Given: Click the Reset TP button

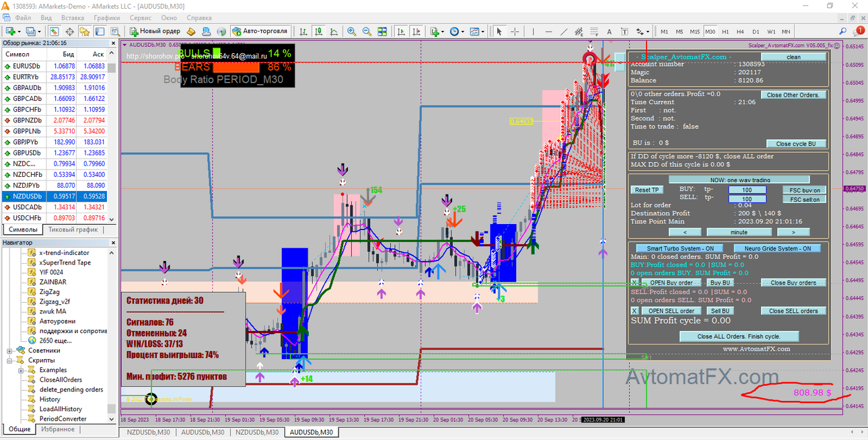Looking at the screenshot, I should [x=647, y=190].
